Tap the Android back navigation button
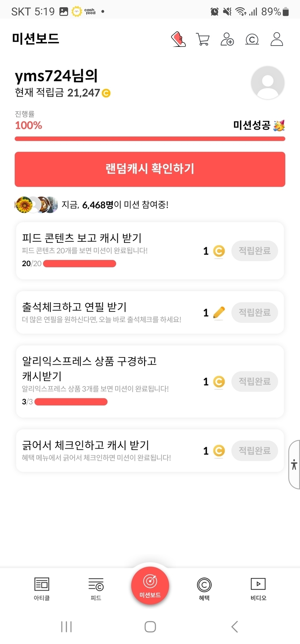The height and width of the screenshot is (644, 300). tap(235, 627)
